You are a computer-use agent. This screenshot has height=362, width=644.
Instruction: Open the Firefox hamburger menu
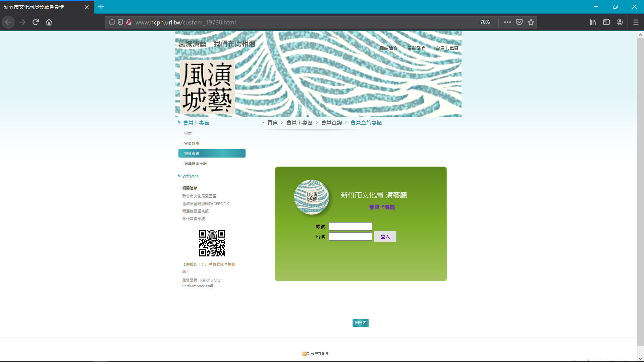tap(636, 22)
